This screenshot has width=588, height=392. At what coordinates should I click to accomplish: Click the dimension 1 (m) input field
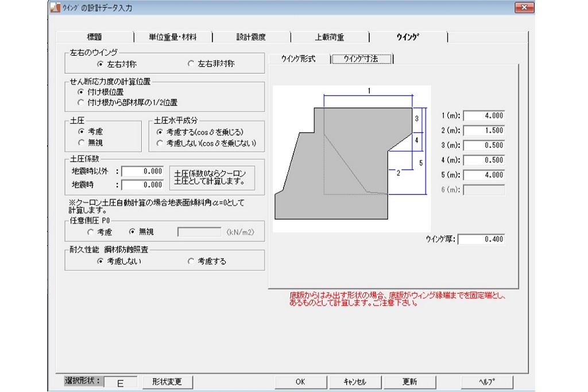pyautogui.click(x=483, y=116)
